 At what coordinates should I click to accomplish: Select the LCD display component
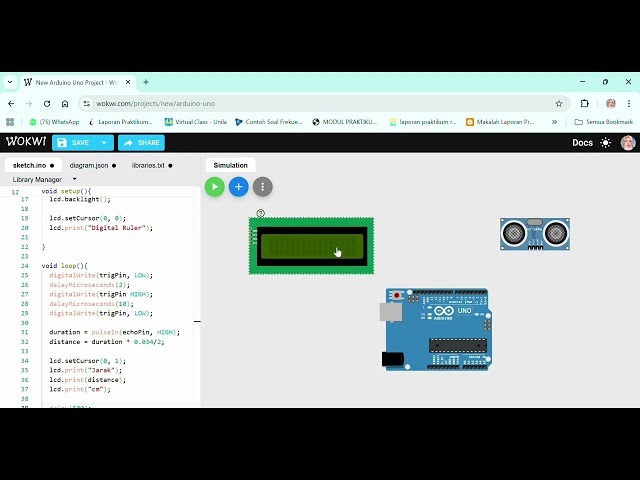311,246
